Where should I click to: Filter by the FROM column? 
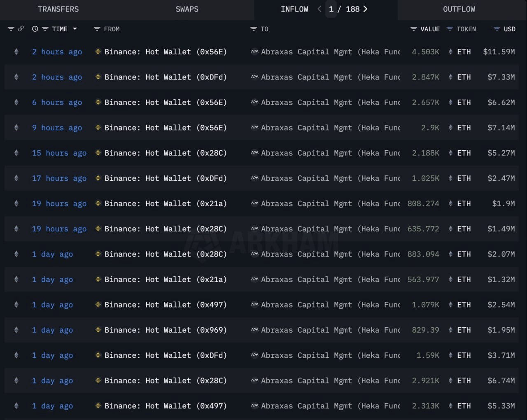97,29
